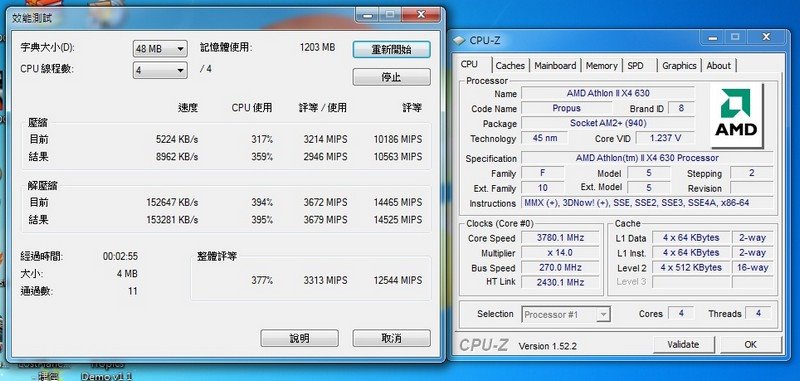Open the About tab in CPU-Z
This screenshot has width=800, height=381.
pyautogui.click(x=718, y=65)
